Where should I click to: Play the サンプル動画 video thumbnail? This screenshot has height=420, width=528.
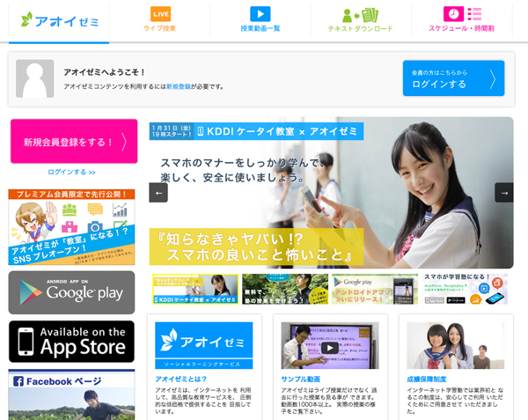coord(330,346)
